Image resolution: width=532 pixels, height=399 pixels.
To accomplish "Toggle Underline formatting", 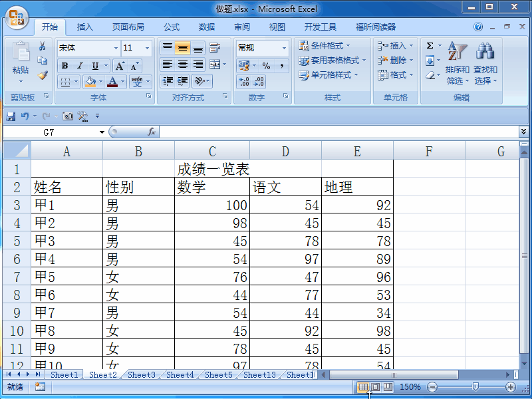I will [95, 66].
